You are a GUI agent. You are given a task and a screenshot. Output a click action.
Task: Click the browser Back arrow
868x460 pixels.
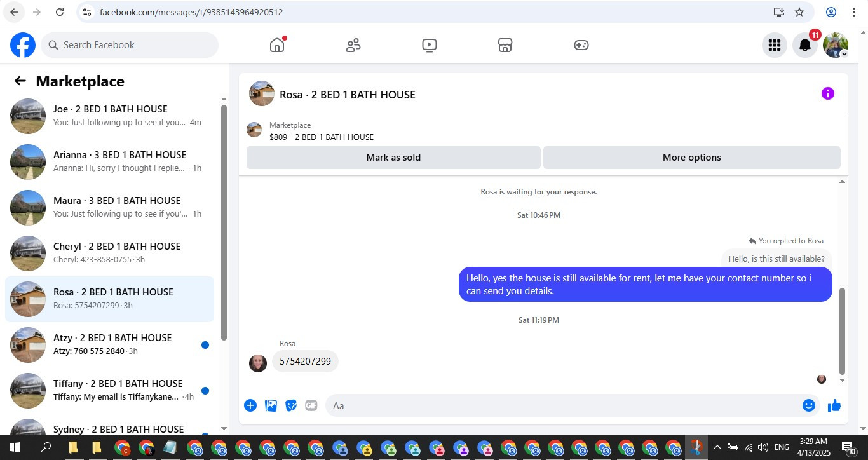click(x=14, y=12)
